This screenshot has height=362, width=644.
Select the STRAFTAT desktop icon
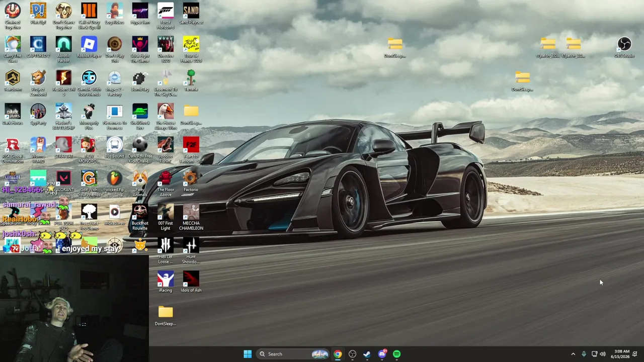pyautogui.click(x=63, y=148)
